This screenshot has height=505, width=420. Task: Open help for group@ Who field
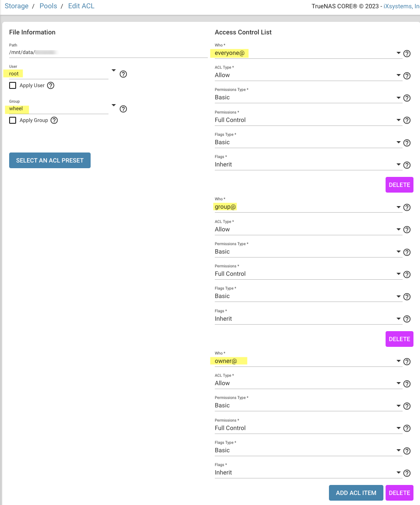tap(407, 207)
